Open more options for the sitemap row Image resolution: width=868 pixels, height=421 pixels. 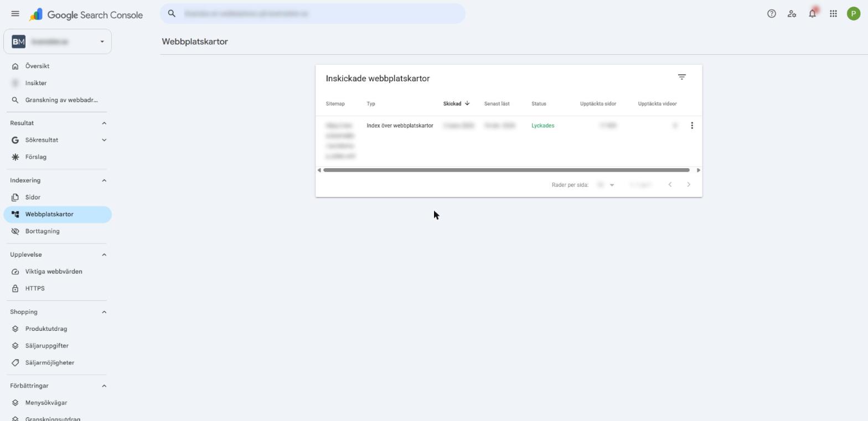point(691,126)
